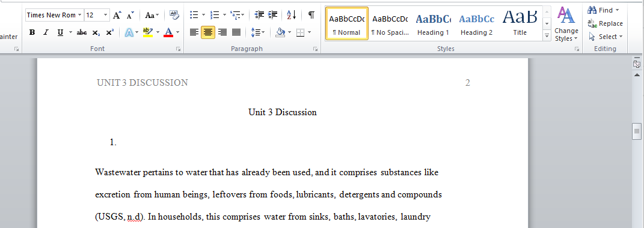The width and height of the screenshot is (644, 228).
Task: Click Clear Formatting icon
Action: (174, 15)
